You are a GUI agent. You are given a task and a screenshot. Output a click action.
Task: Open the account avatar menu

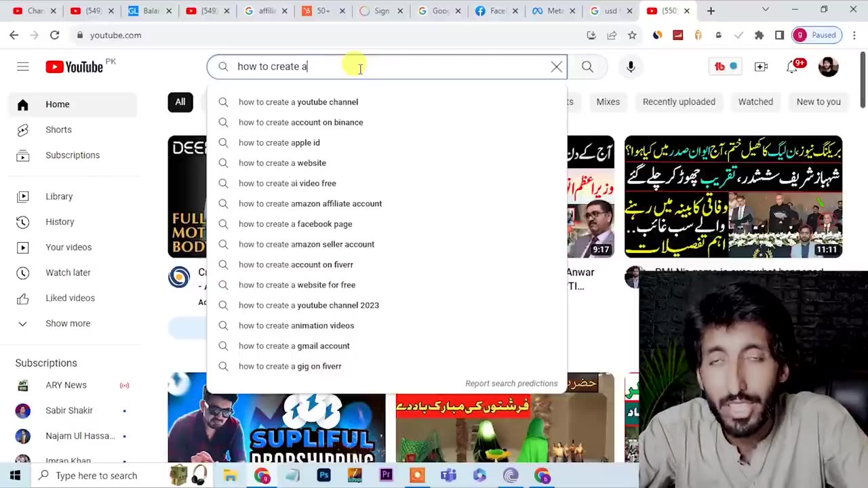tap(829, 66)
